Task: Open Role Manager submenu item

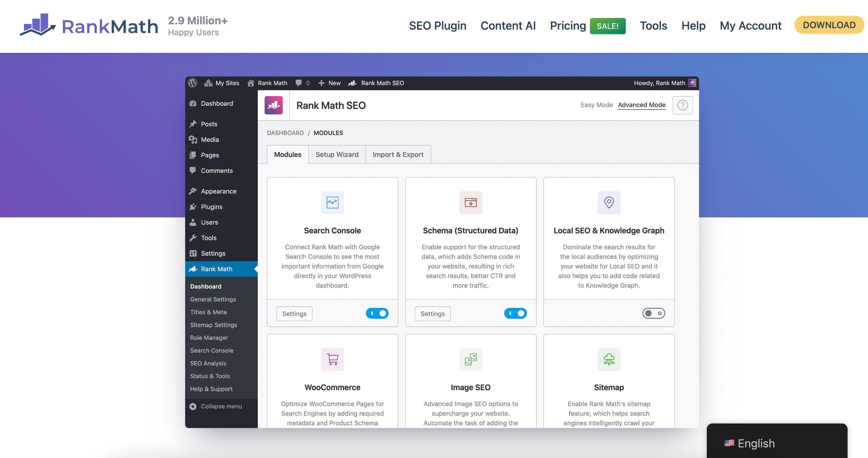Action: coord(209,338)
